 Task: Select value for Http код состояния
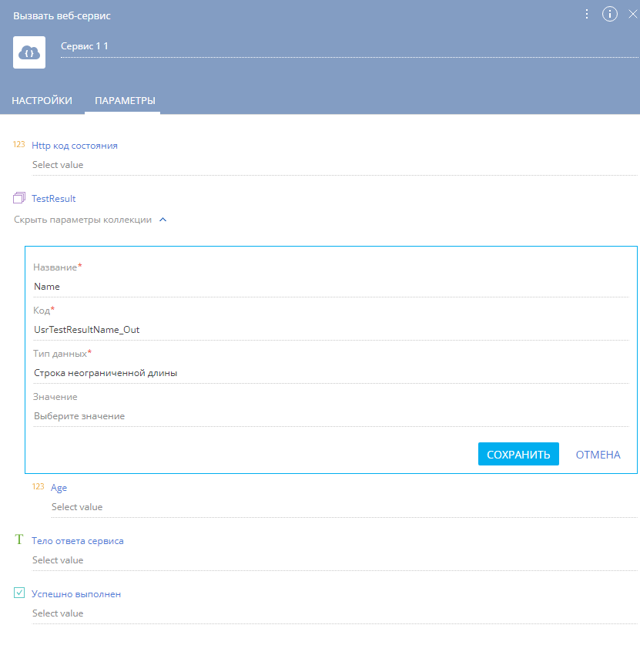pos(334,165)
